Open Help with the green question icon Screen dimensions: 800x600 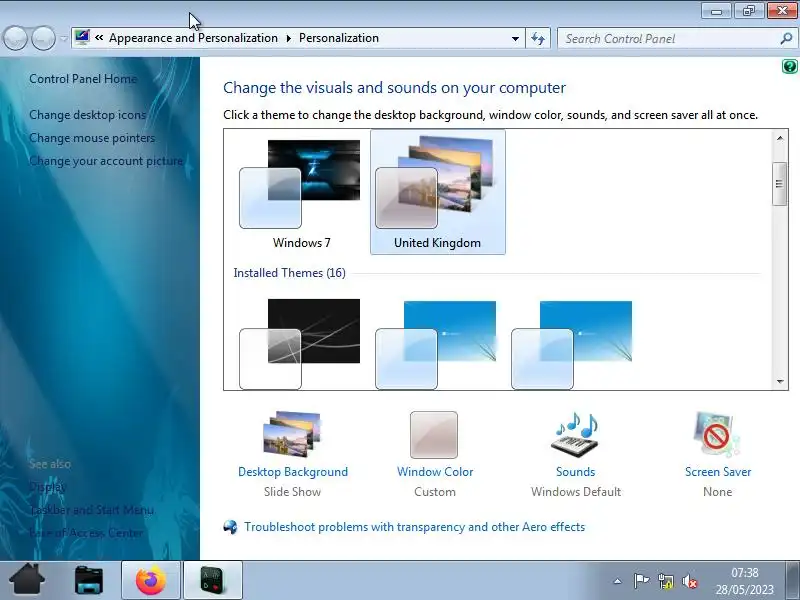[789, 67]
